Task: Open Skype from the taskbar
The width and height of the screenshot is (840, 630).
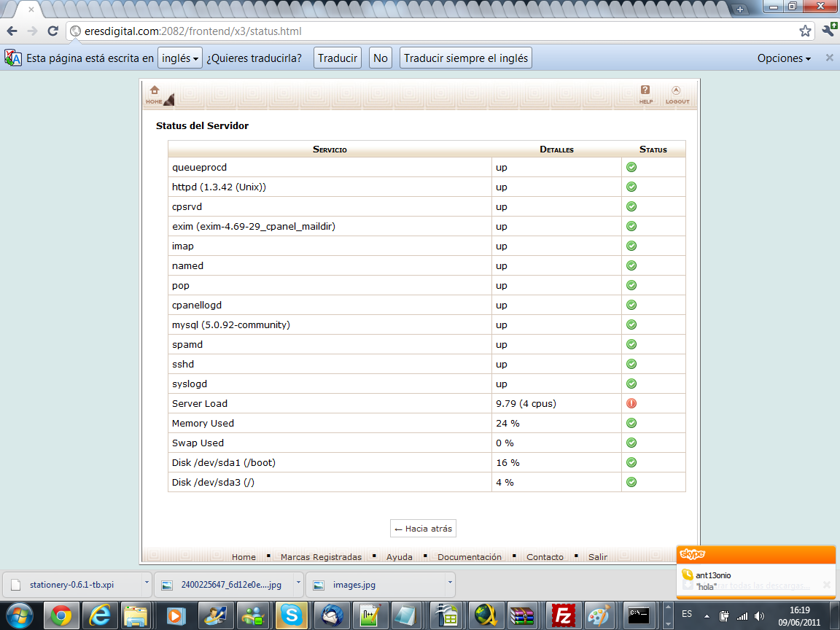Action: pos(292,615)
